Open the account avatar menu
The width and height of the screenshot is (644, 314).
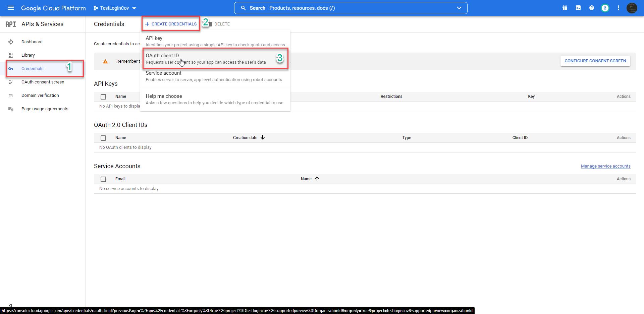tap(632, 8)
